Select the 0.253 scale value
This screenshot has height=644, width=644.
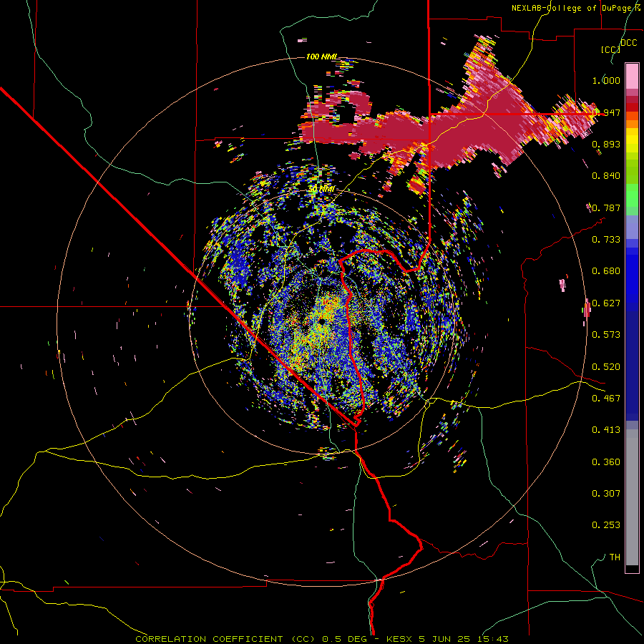(606, 525)
